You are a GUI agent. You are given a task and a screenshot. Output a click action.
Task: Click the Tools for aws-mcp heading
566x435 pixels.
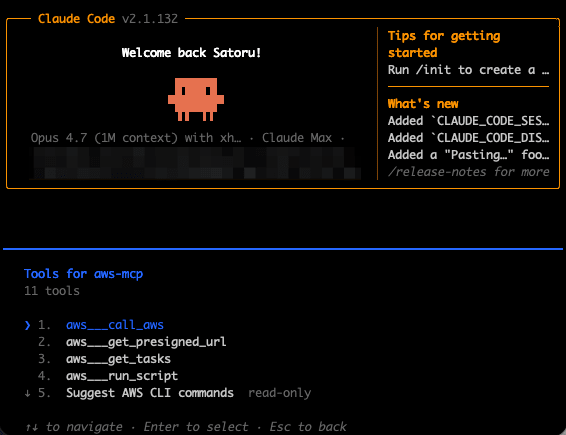coord(83,274)
